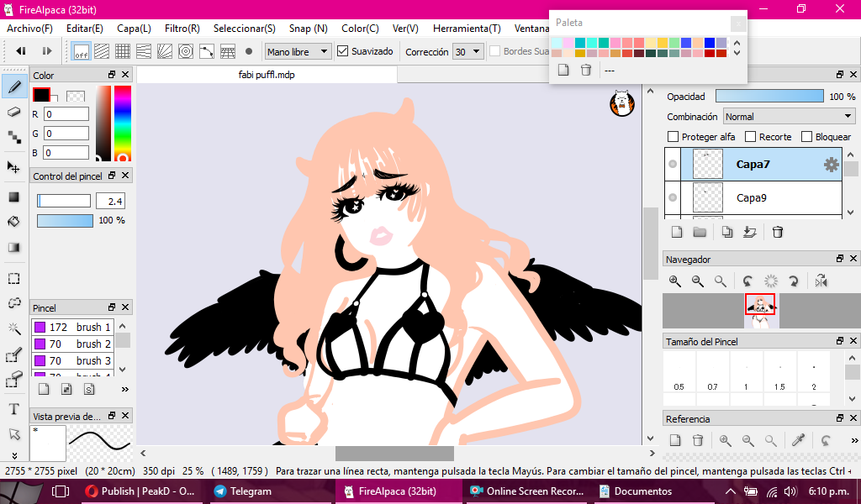Open the Mano libre mode dropdown
Viewport: 861px width, 504px height.
(298, 51)
